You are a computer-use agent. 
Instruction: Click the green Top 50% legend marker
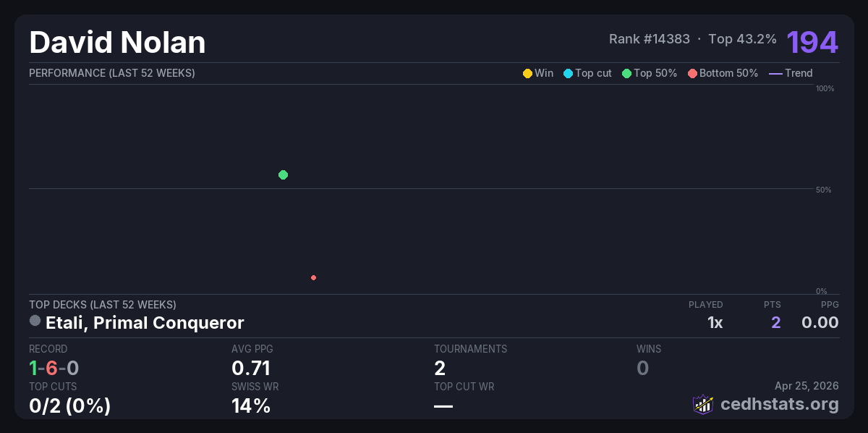coord(626,73)
